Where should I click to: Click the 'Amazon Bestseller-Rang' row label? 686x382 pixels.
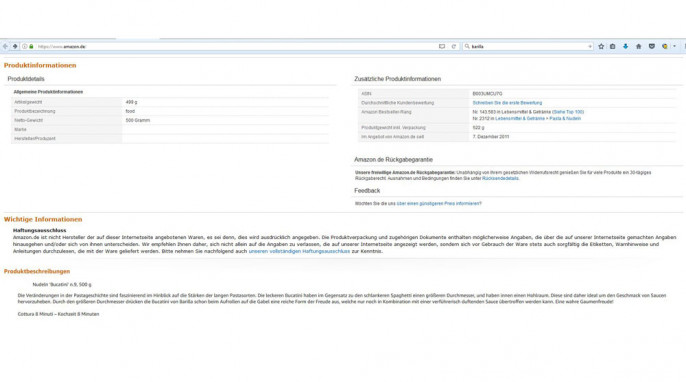(386, 112)
